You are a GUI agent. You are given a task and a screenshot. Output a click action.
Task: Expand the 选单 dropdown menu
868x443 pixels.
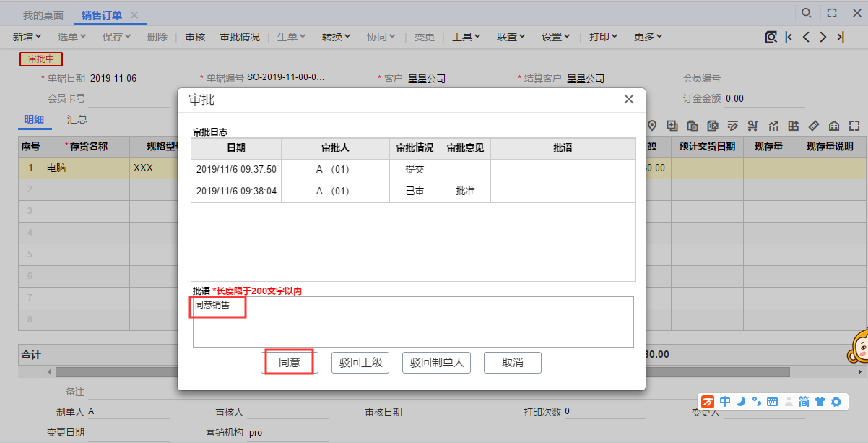(x=72, y=37)
